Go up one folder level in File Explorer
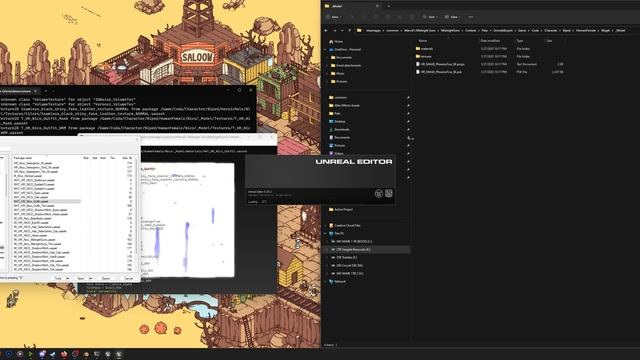The width and height of the screenshot is (640, 360). click(x=349, y=30)
